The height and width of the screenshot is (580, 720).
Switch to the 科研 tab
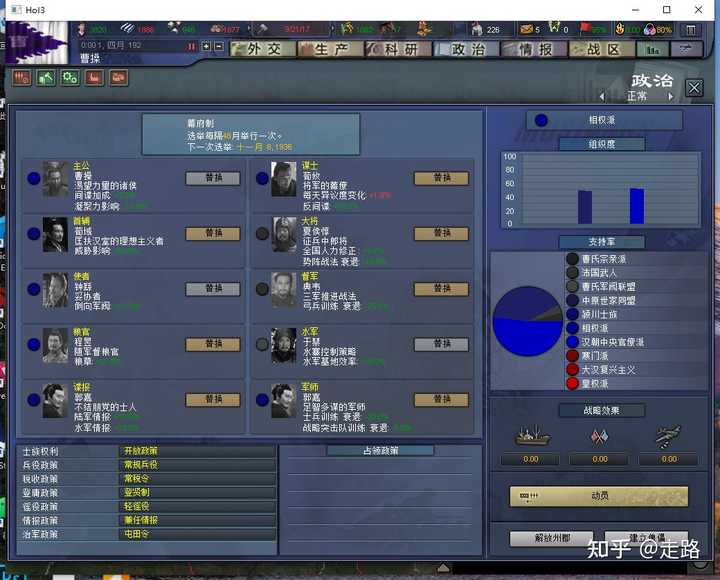click(398, 49)
